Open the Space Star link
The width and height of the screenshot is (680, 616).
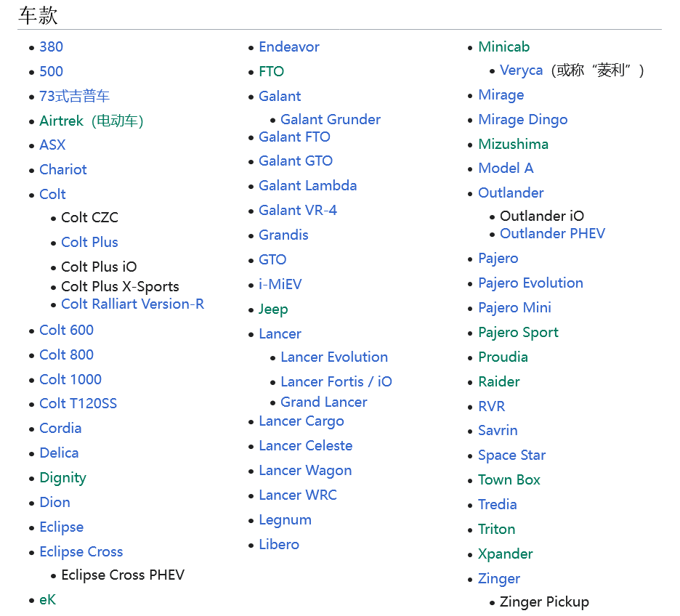511,455
